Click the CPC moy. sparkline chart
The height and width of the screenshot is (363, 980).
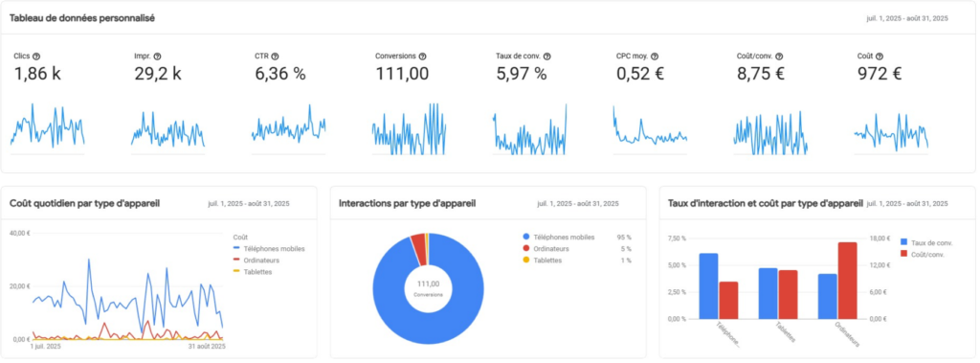click(x=650, y=129)
